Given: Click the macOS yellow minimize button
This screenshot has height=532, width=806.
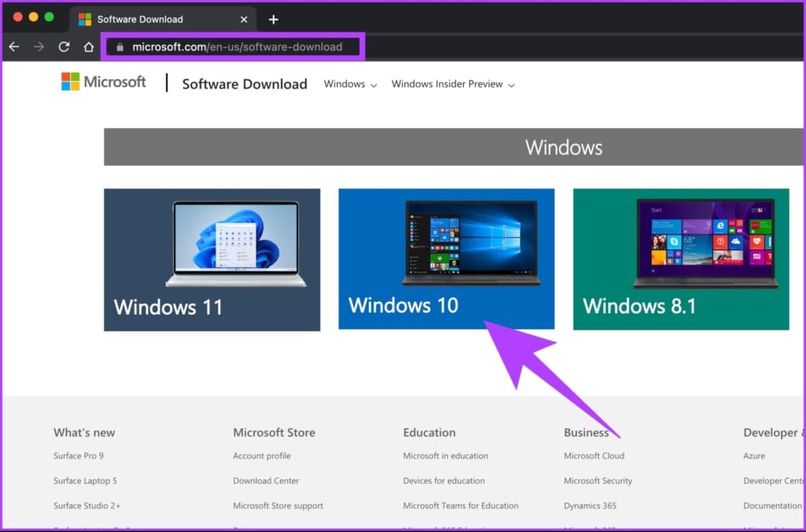Looking at the screenshot, I should 33,17.
